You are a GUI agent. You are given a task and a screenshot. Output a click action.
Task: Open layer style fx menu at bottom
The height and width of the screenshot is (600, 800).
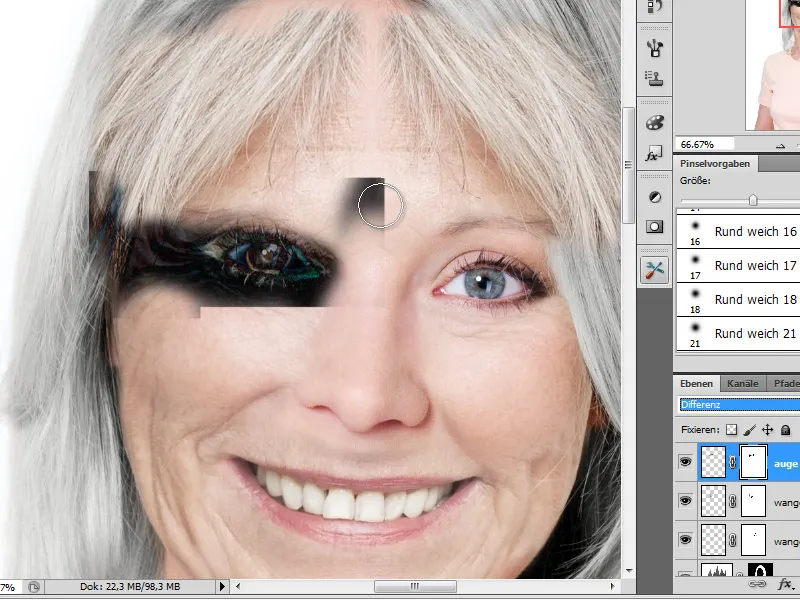786,584
